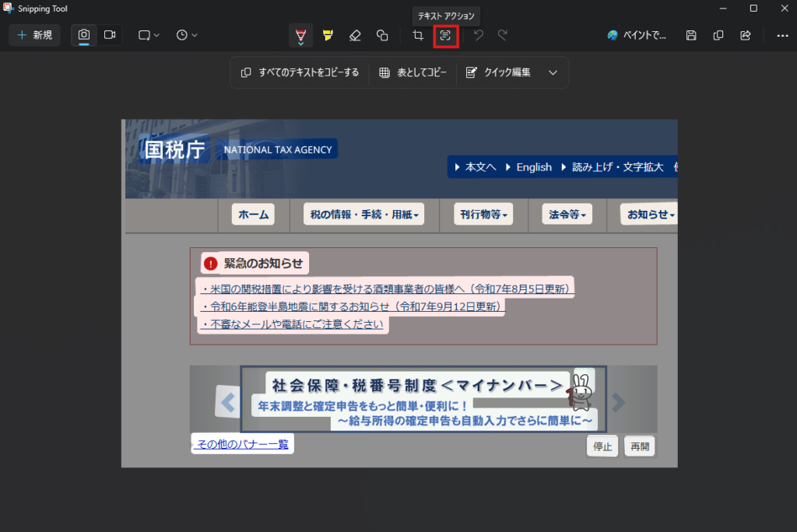This screenshot has width=797, height=532.
Task: Click the Text Actions icon
Action: 445,35
